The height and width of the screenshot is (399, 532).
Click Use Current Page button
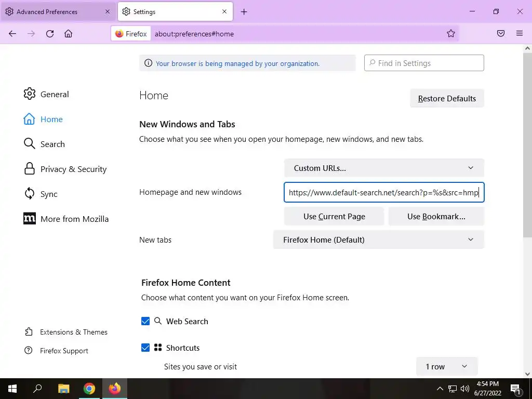click(334, 217)
